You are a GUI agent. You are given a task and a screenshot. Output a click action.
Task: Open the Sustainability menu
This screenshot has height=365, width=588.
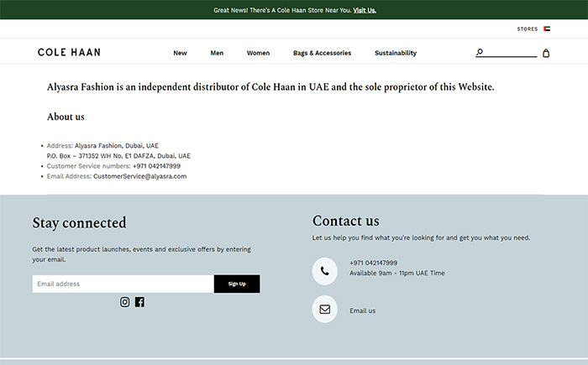click(x=396, y=53)
